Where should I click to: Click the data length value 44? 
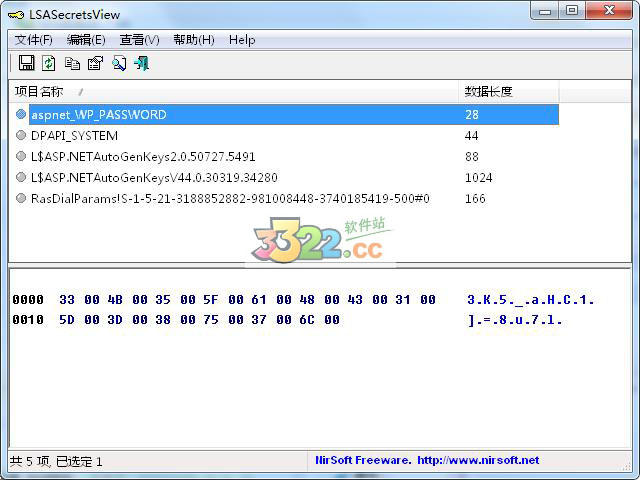471,136
